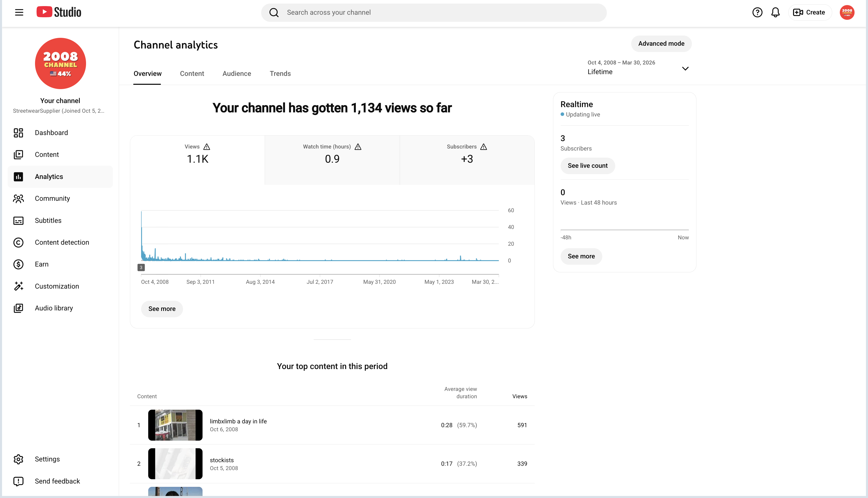Image resolution: width=868 pixels, height=498 pixels.
Task: Click the 339 views value
Action: click(x=522, y=464)
